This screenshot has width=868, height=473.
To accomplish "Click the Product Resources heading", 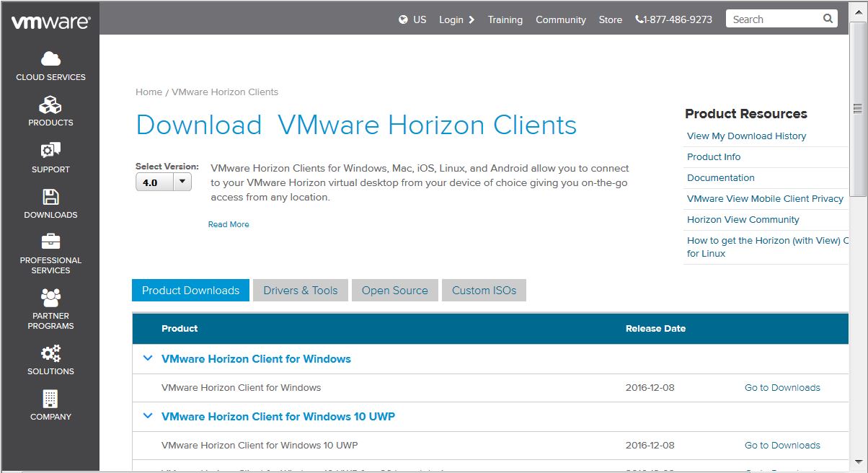I will [746, 113].
